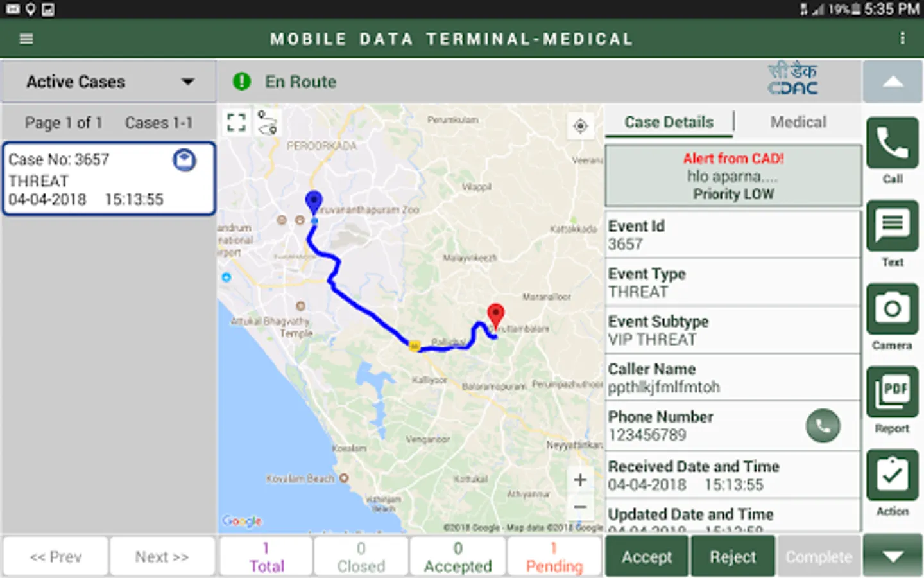This screenshot has width=924, height=578.
Task: Collapse side panel with up arrow
Action: pyautogui.click(x=893, y=82)
